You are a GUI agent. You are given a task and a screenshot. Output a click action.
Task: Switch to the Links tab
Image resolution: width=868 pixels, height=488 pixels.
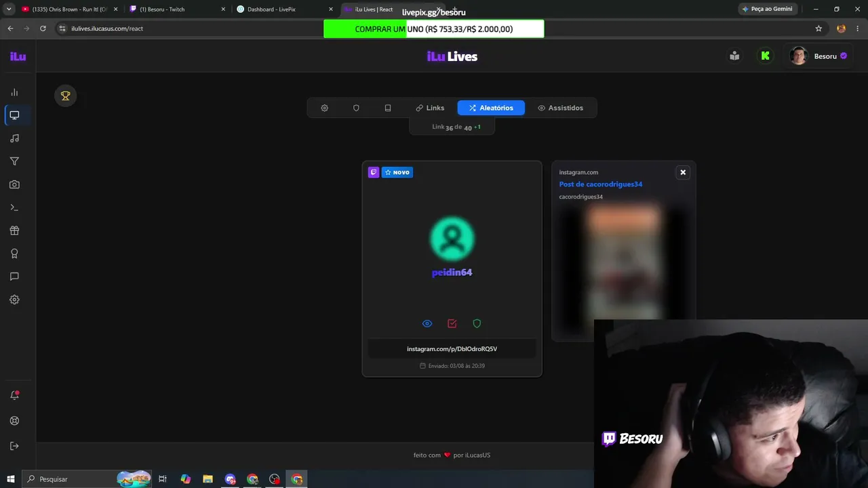coord(430,108)
